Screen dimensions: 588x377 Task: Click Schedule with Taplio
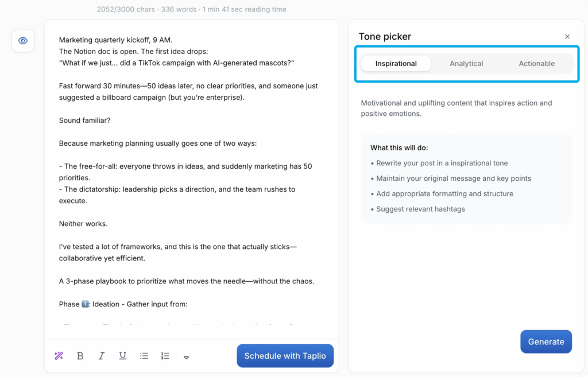(285, 356)
